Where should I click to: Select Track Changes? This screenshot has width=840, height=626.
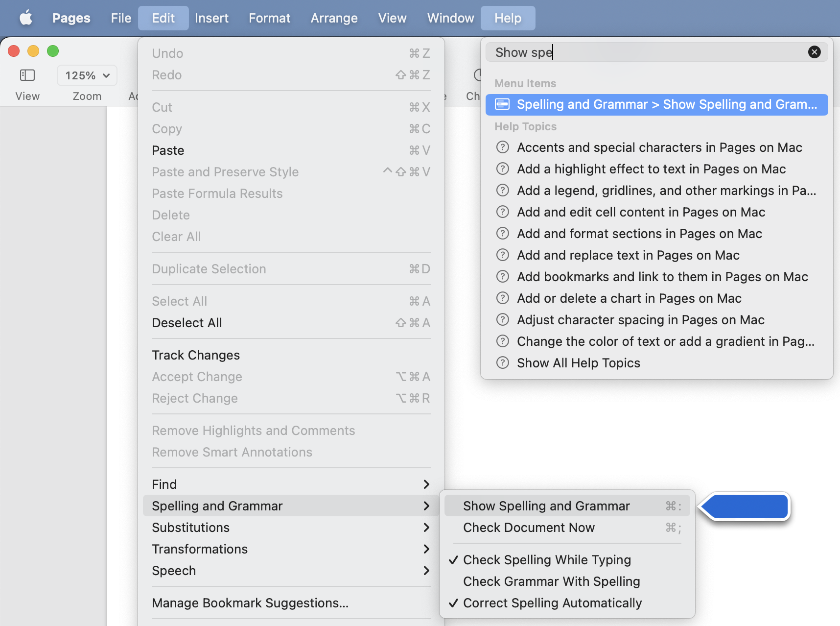[x=291, y=355]
